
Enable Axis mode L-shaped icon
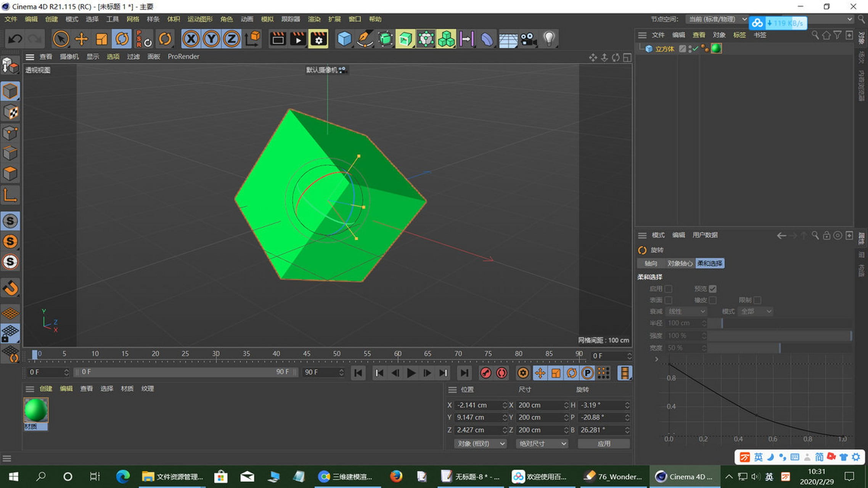coord(10,195)
